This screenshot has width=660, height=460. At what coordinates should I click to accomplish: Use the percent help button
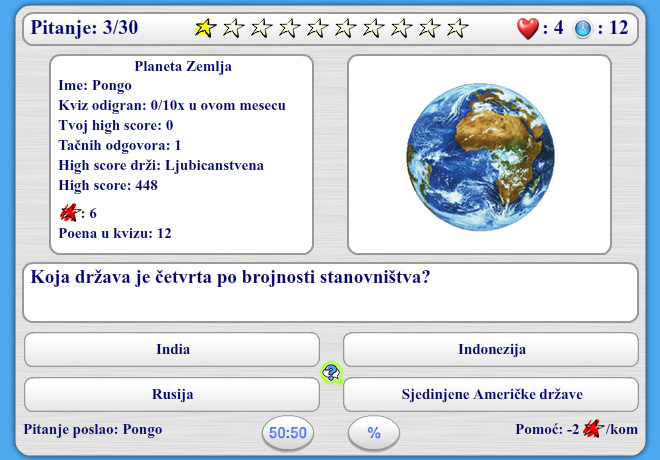coord(374,433)
